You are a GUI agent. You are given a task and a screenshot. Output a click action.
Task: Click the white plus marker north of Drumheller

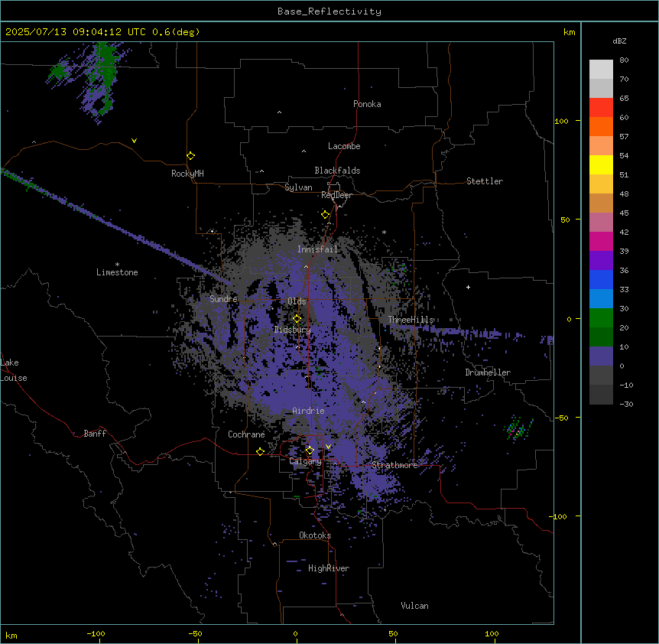click(468, 287)
